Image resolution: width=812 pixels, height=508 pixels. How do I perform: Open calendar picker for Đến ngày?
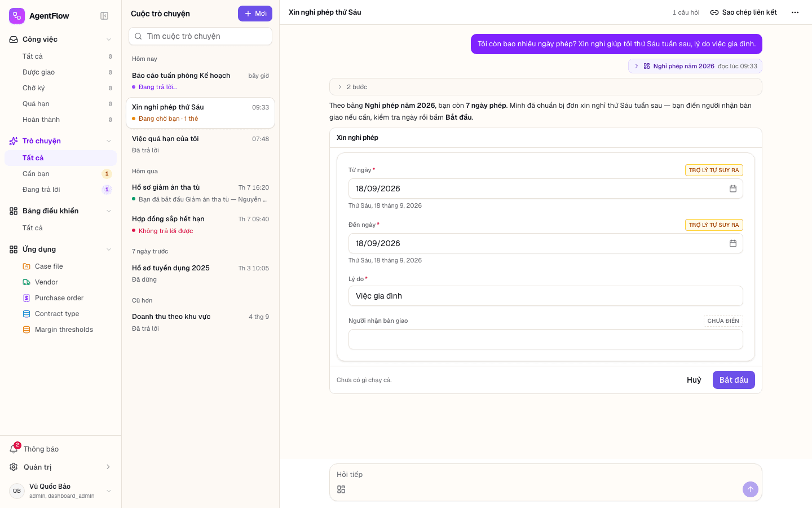pos(733,243)
